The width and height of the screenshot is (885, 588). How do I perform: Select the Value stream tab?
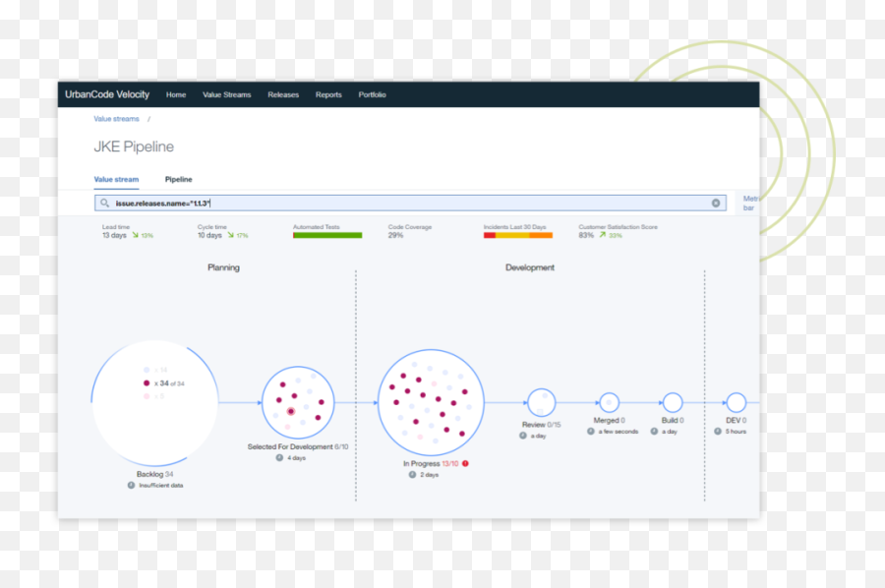coord(116,179)
